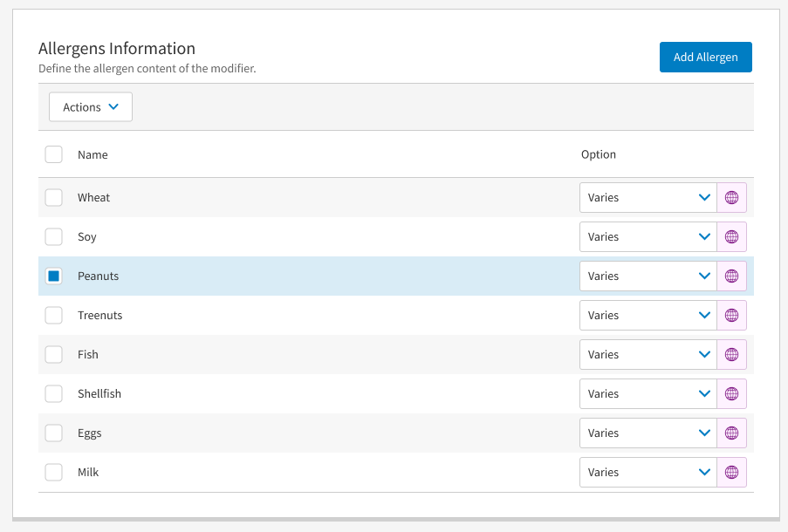Open the globe icon next to Shellfish
Screen dimensions: 788x532
click(732, 393)
